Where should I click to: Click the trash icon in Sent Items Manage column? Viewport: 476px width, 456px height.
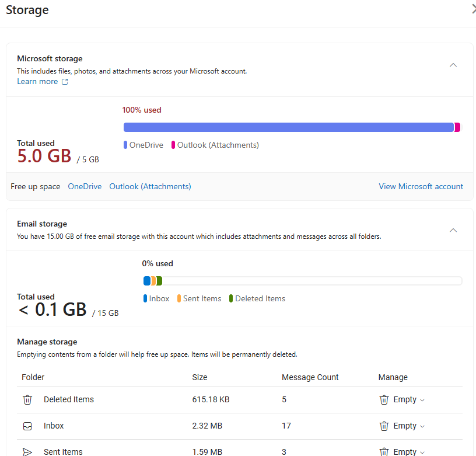point(383,451)
